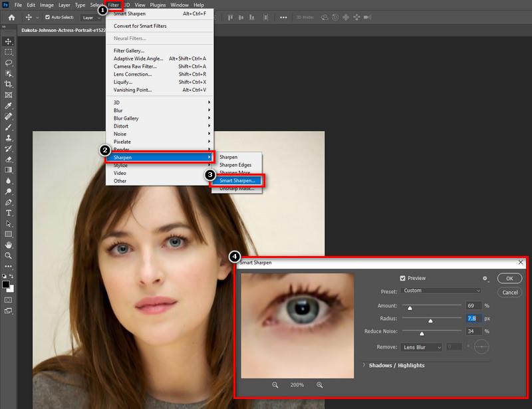The width and height of the screenshot is (532, 409).
Task: Swap foreground and background colors
Action: pos(11,276)
